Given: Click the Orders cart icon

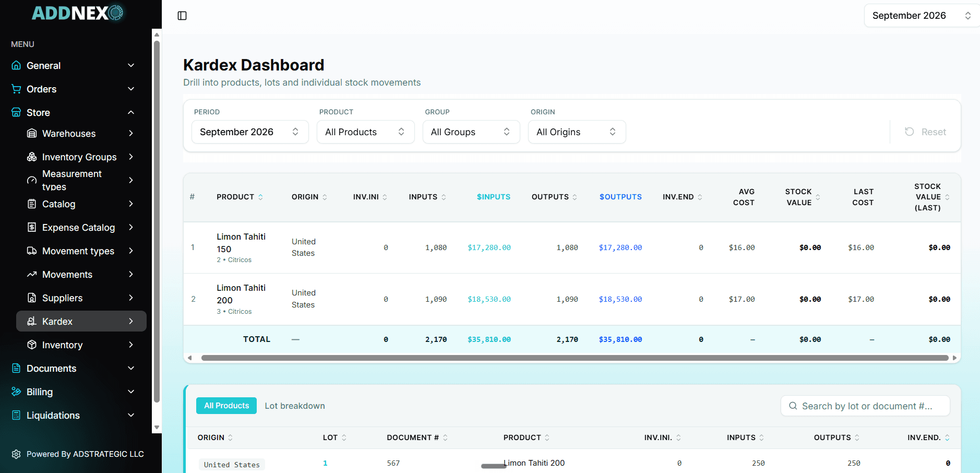Looking at the screenshot, I should coord(16,89).
